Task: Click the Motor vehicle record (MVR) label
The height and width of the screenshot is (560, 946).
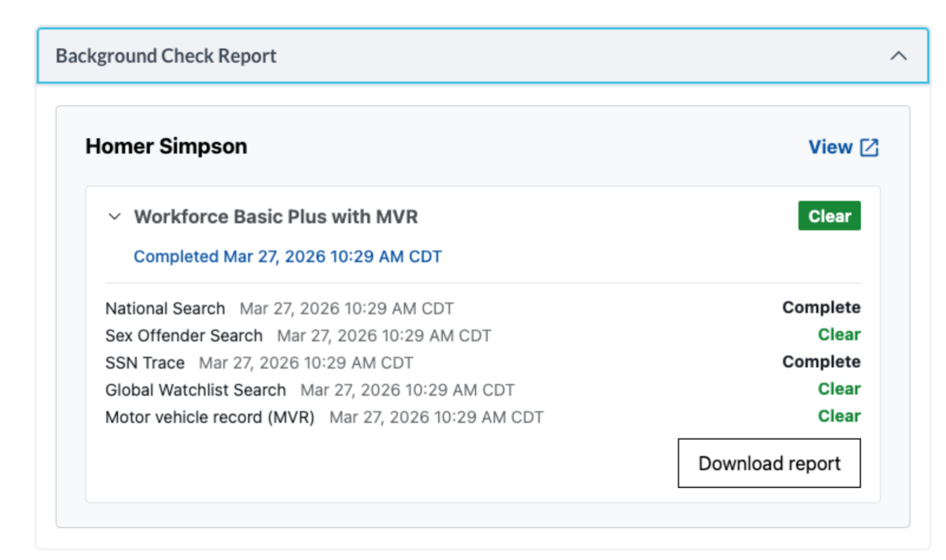Action: pos(210,417)
